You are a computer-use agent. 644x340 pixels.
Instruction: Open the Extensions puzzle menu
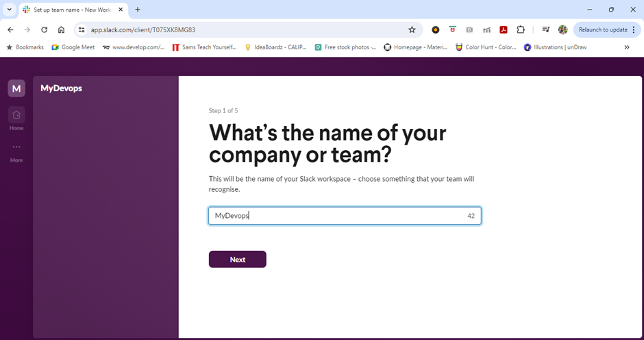pos(521,29)
